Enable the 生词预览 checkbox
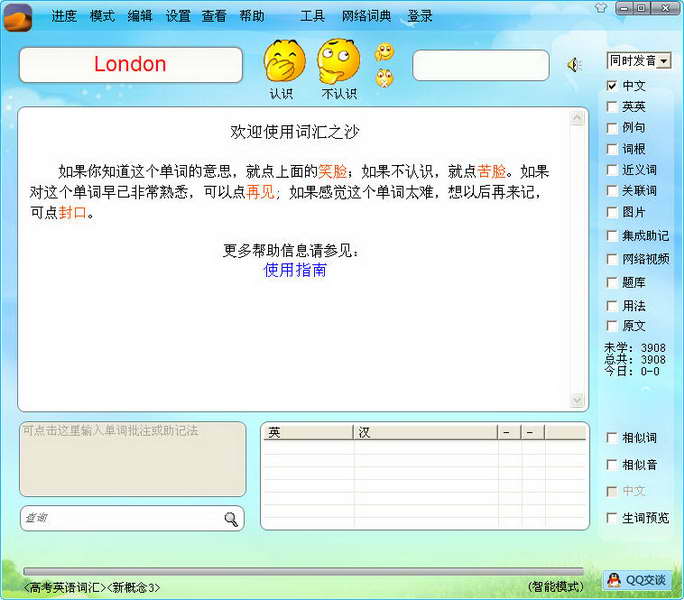The height and width of the screenshot is (600, 684). pyautogui.click(x=612, y=518)
